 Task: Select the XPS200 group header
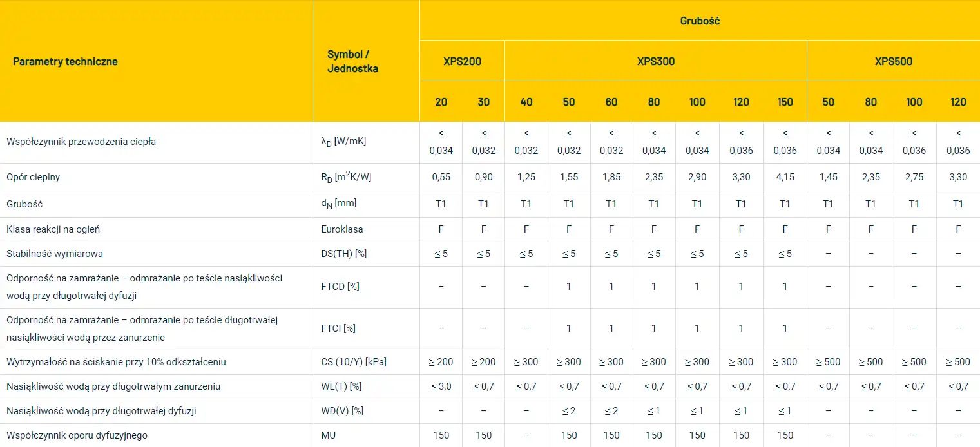pyautogui.click(x=462, y=62)
